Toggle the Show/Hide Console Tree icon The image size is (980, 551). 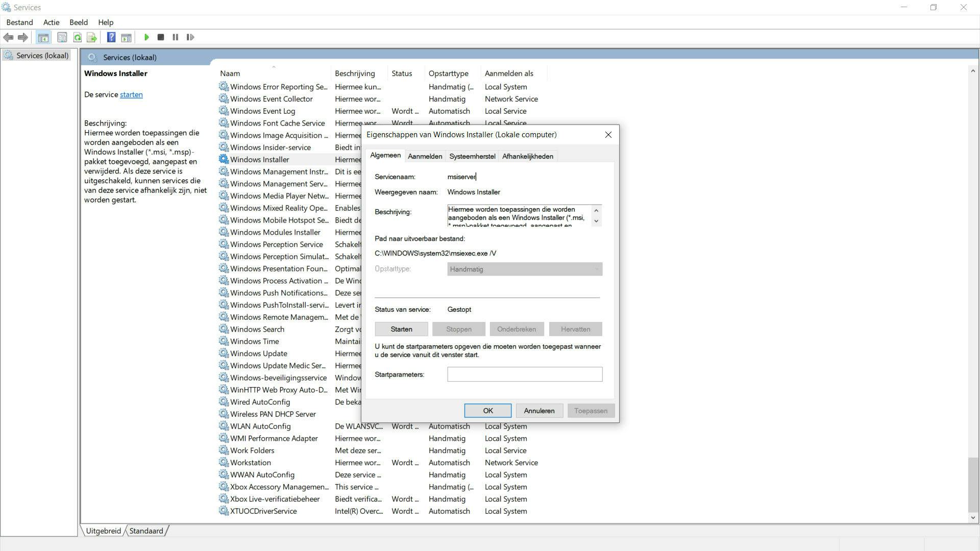coord(43,37)
